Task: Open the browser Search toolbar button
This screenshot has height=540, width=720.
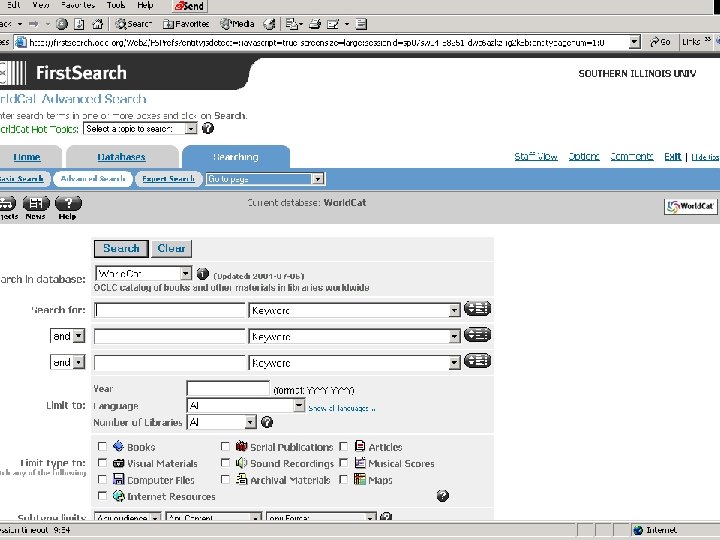Action: pos(134,24)
